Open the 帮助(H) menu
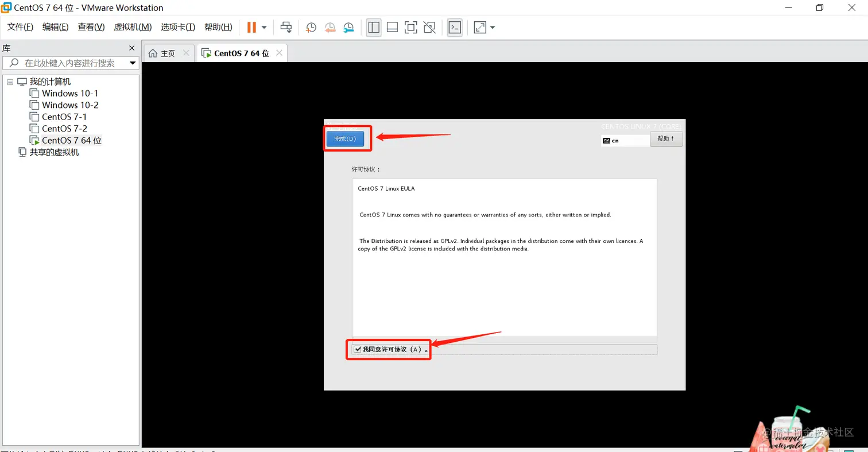 coord(218,27)
